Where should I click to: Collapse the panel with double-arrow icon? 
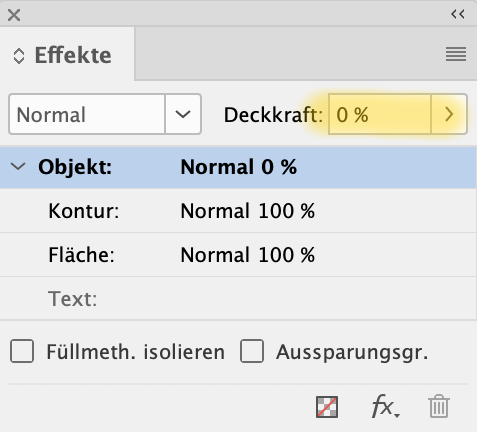[458, 14]
